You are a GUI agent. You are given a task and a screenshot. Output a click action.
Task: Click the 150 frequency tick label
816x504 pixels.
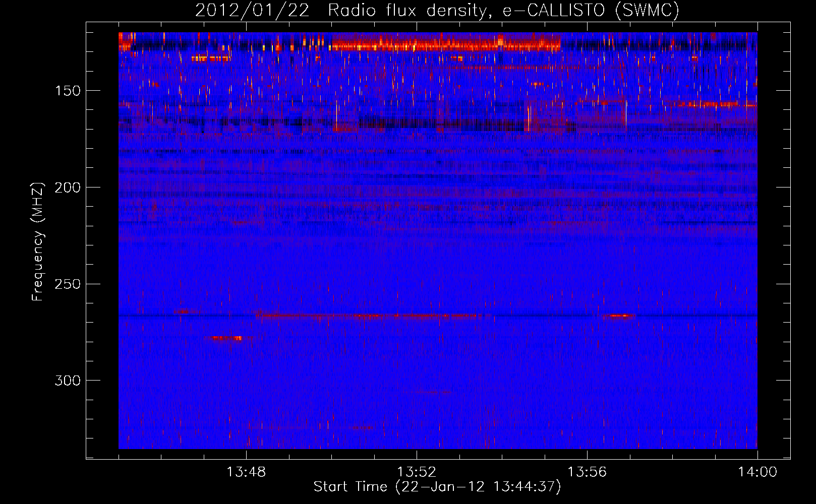(x=68, y=91)
